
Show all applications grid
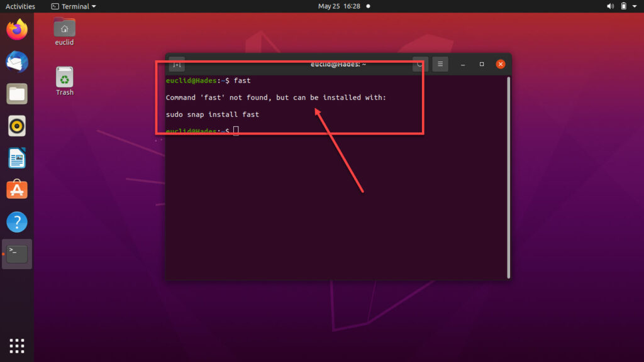tap(17, 346)
